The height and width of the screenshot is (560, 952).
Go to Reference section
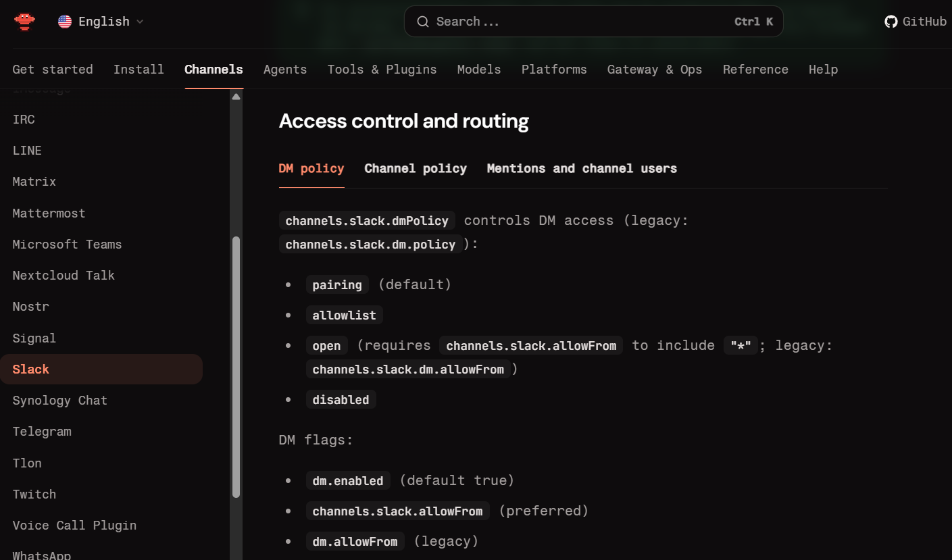[755, 69]
